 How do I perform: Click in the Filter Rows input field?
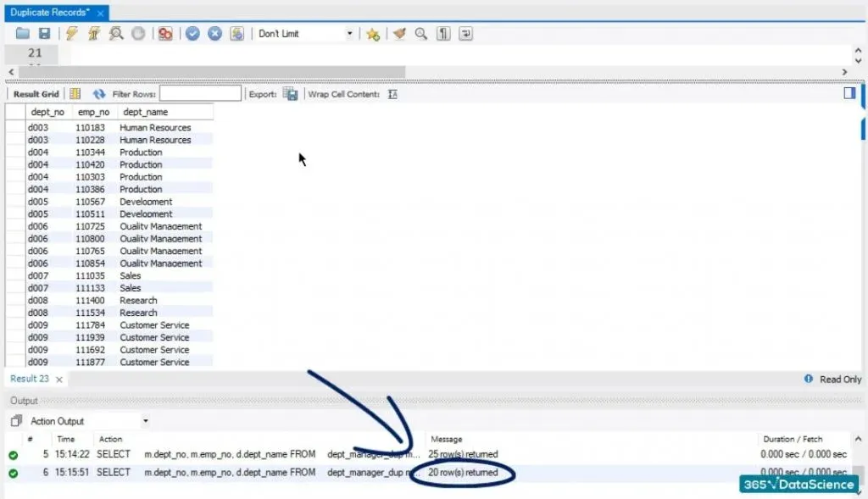point(200,94)
